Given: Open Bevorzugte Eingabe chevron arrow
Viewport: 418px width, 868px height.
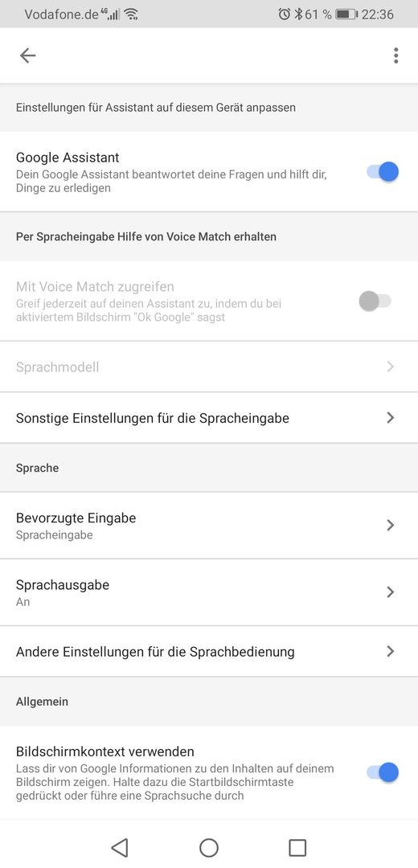Looking at the screenshot, I should [391, 525].
